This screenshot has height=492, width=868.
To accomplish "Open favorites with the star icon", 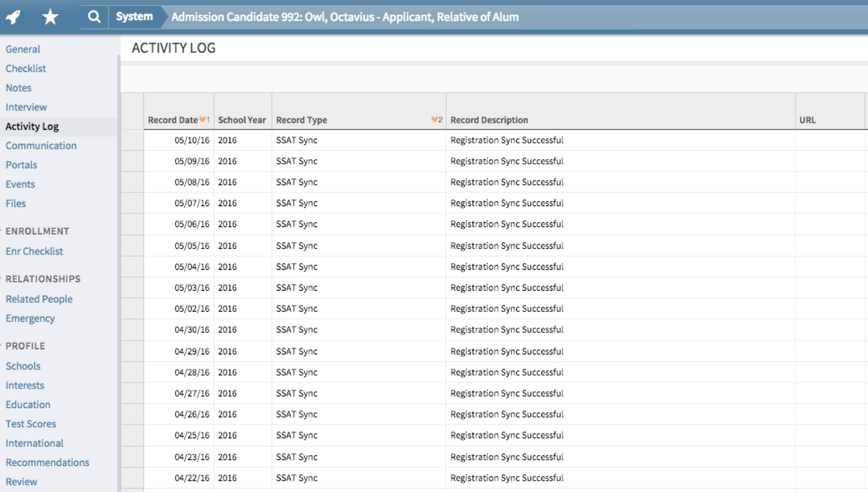I will point(50,17).
